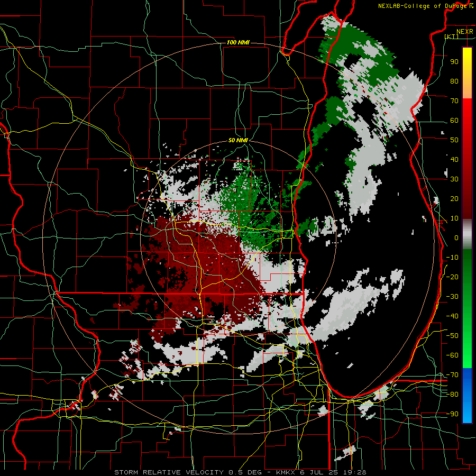
Task: Click the KMKX station identifier
Action: tap(287, 472)
